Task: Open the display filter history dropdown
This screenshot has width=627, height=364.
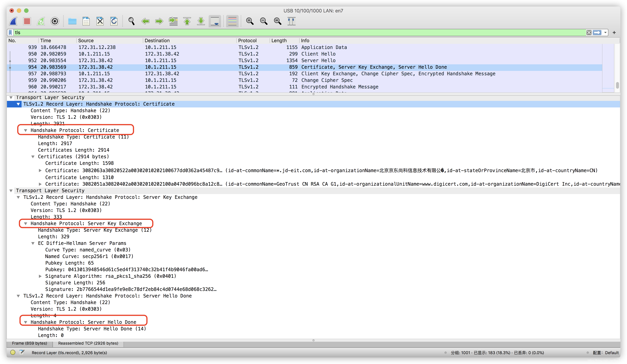Action: pos(606,32)
